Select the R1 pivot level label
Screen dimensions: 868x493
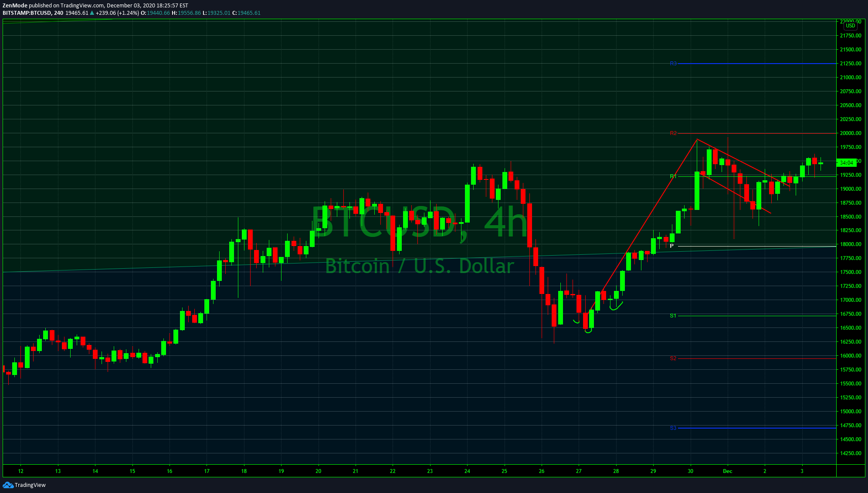pos(673,176)
